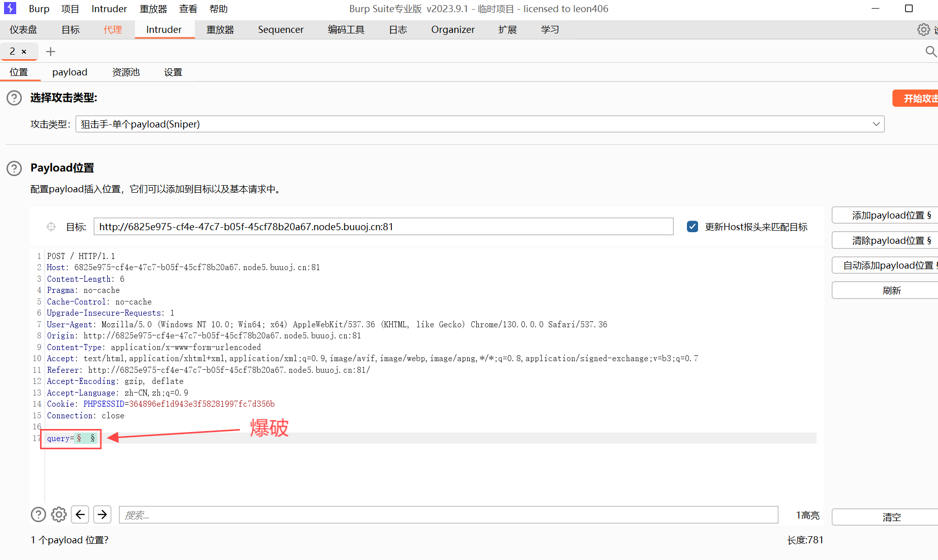Click the target crosshair icon
The height and width of the screenshot is (560, 938).
point(51,227)
